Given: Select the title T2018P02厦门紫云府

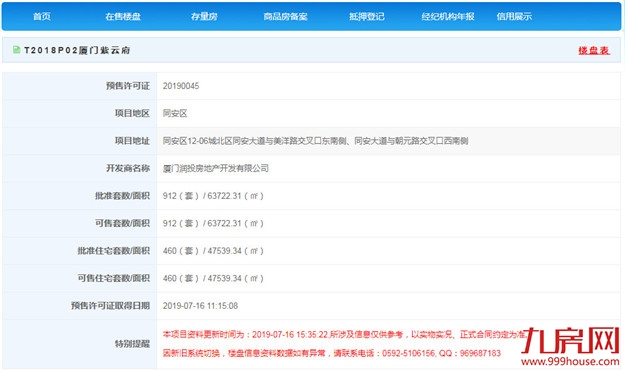Looking at the screenshot, I should 77,50.
